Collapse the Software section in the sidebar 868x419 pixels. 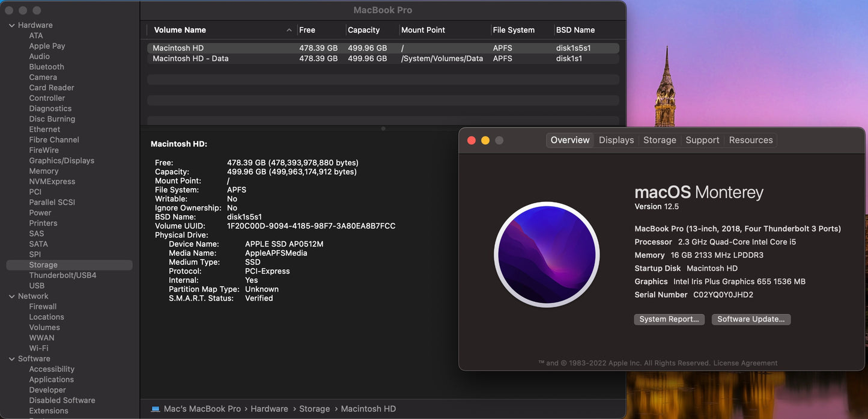11,358
